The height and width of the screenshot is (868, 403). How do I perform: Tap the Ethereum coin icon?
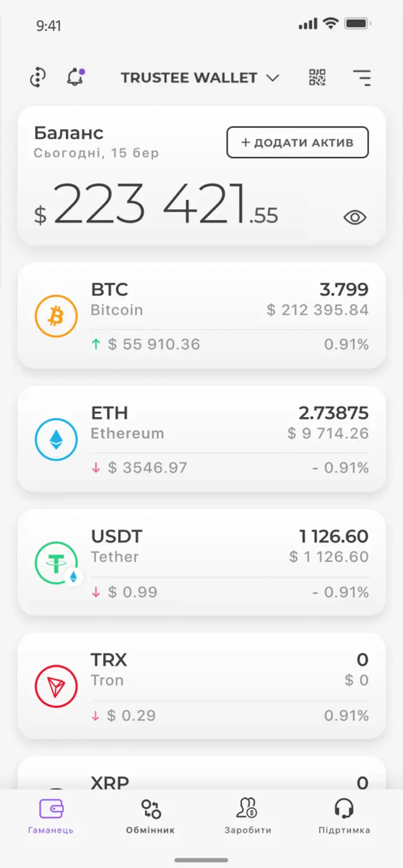pos(56,440)
